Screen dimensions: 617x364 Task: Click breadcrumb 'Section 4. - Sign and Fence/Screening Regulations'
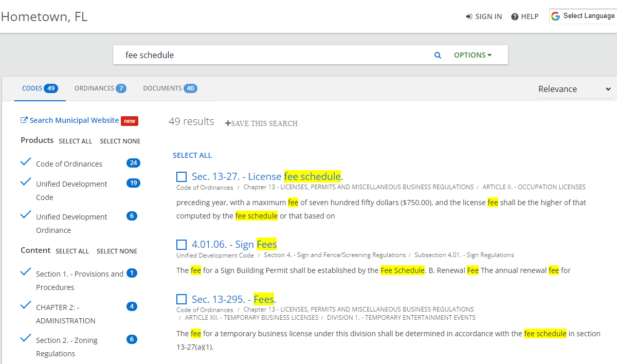(335, 255)
